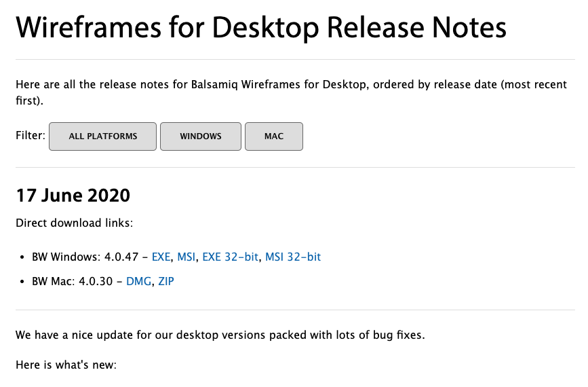Open the Mac ZIP download link

pyautogui.click(x=166, y=280)
